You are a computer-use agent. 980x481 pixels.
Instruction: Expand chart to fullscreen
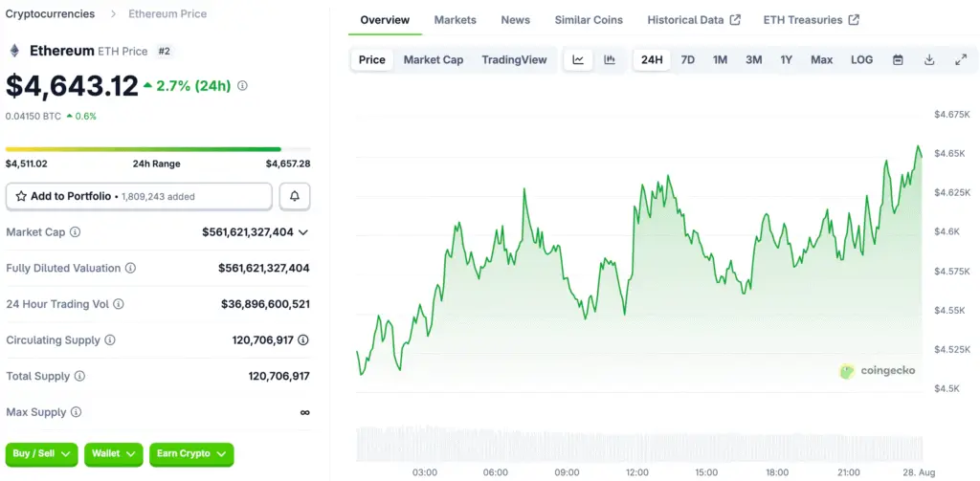tap(961, 60)
